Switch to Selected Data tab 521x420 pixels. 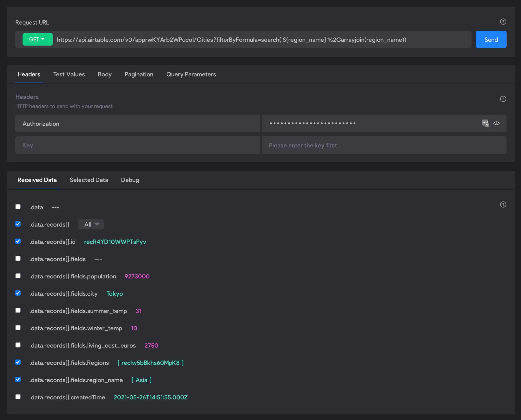point(89,180)
